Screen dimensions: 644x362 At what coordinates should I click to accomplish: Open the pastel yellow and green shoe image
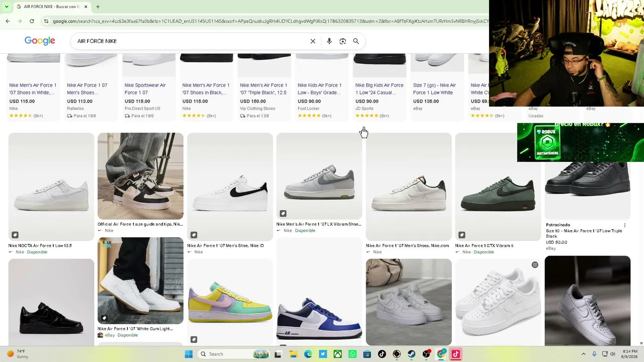pos(230,302)
